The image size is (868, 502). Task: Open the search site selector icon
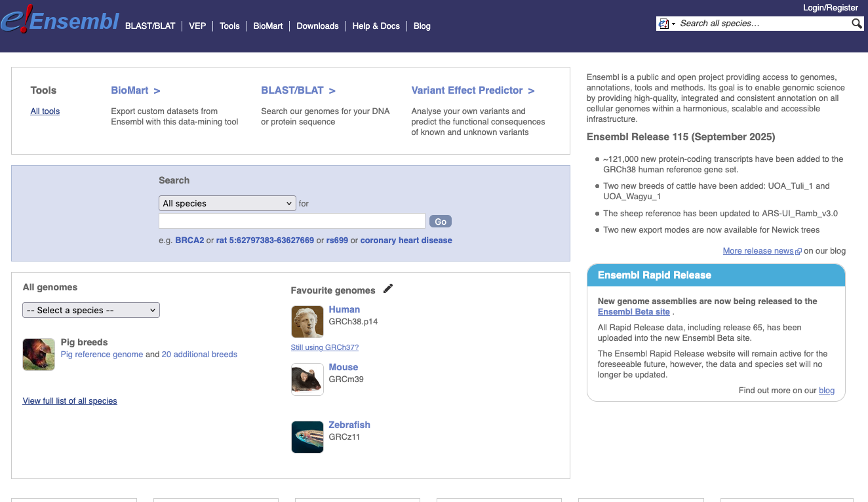(x=667, y=24)
